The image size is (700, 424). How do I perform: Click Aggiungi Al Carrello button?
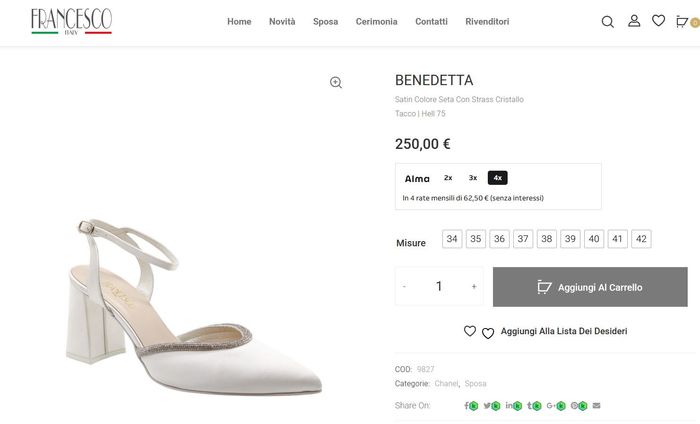pos(590,287)
